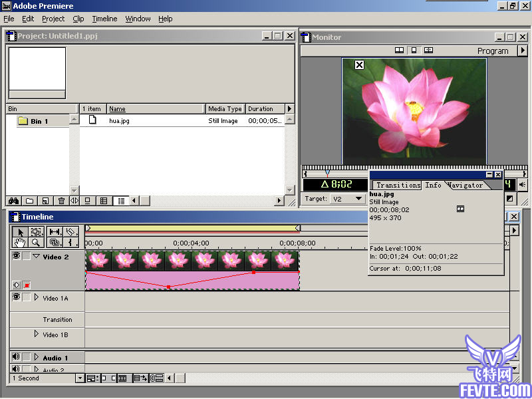Image resolution: width=532 pixels, height=399 pixels.
Task: Switch Monitor to dual view mode
Action: (x=399, y=51)
